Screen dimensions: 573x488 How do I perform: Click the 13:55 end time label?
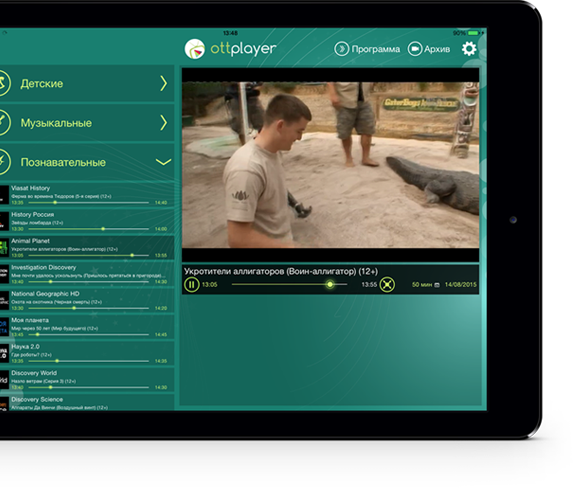(369, 284)
